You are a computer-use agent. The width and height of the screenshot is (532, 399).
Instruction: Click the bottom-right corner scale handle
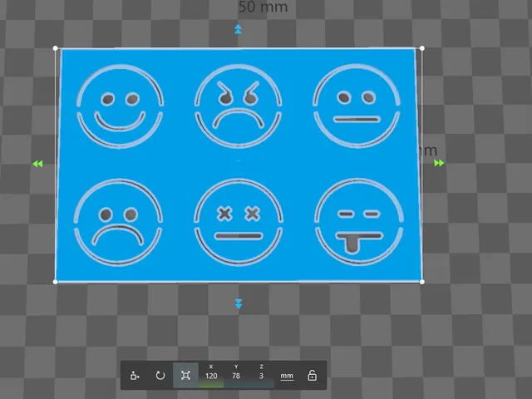pos(422,282)
